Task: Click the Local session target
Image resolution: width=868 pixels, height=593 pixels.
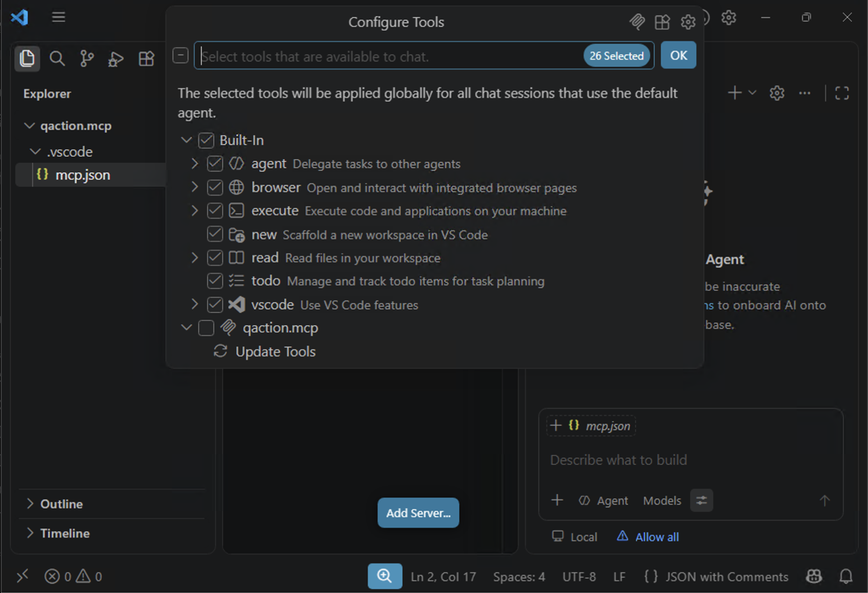Action: [x=575, y=537]
